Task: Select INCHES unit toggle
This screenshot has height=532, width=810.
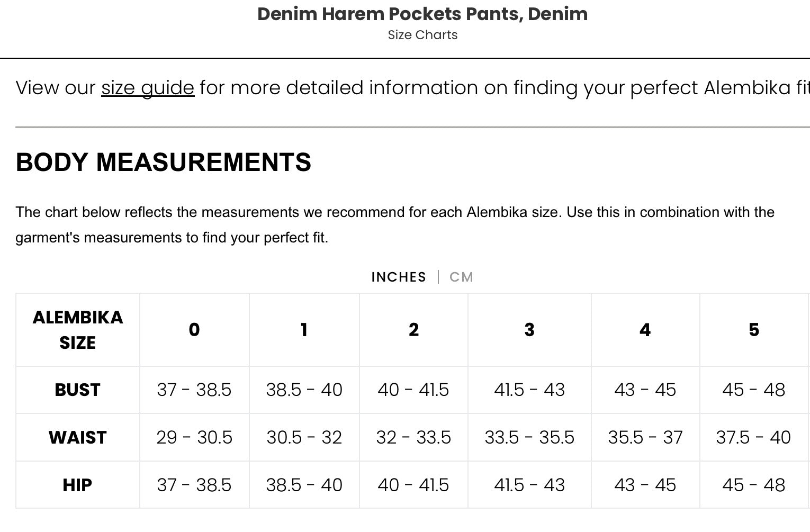Action: [x=399, y=277]
